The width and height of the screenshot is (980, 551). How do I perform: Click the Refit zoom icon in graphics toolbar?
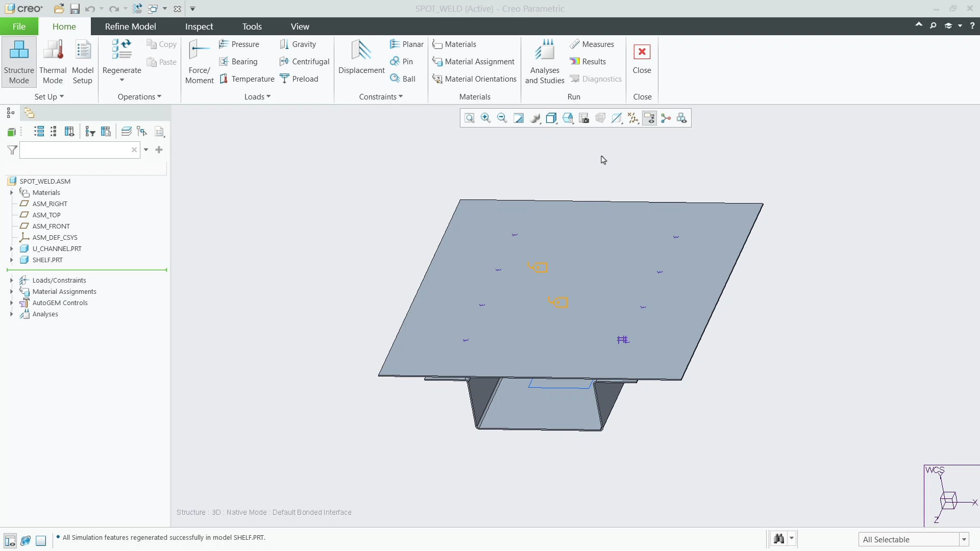tap(470, 118)
